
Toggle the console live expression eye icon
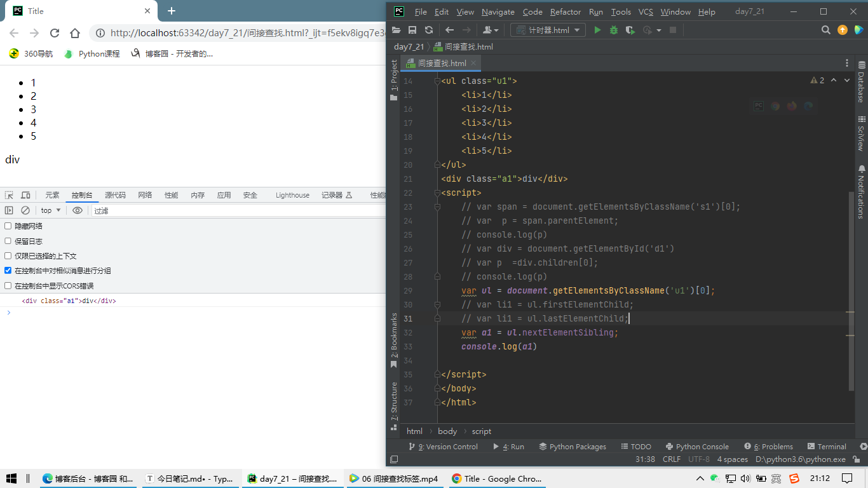(78, 210)
